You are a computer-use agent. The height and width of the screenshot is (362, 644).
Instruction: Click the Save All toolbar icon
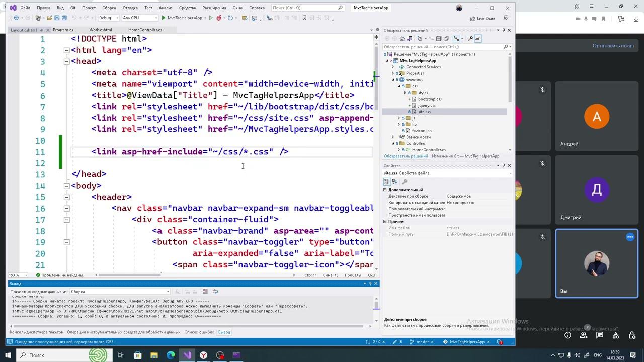64,18
